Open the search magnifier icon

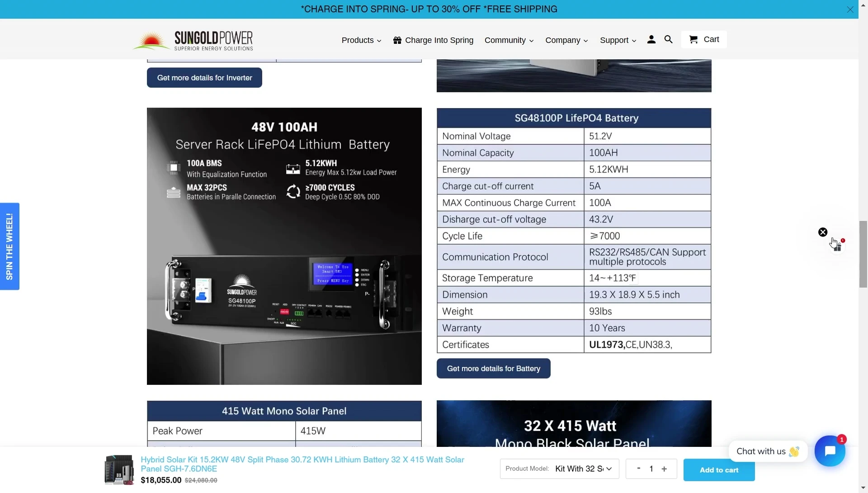(668, 40)
